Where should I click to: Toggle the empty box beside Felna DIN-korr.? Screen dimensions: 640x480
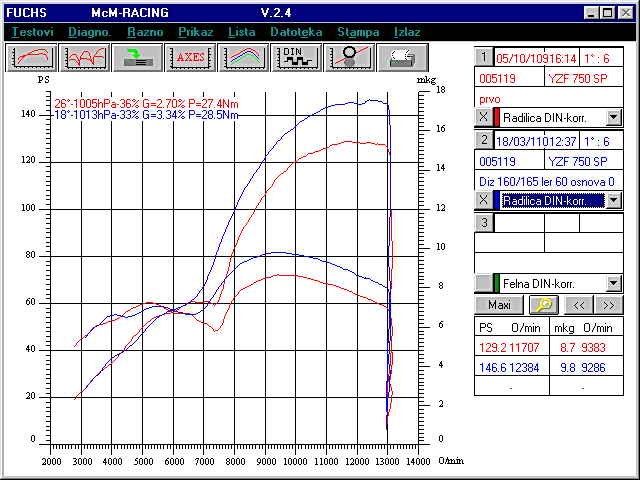tap(483, 283)
